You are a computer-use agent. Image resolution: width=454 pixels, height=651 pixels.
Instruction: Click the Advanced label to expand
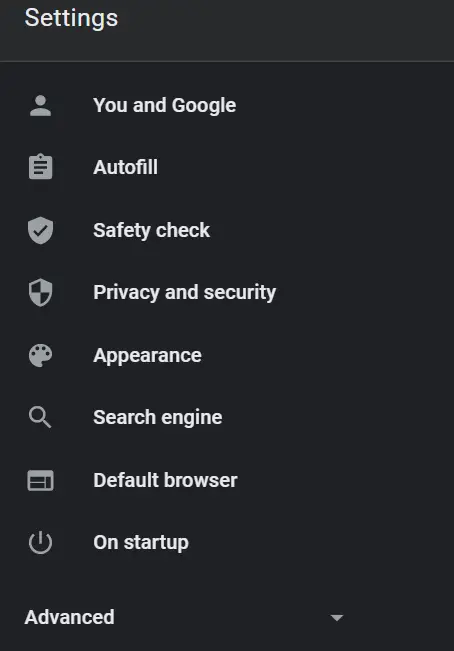point(69,617)
